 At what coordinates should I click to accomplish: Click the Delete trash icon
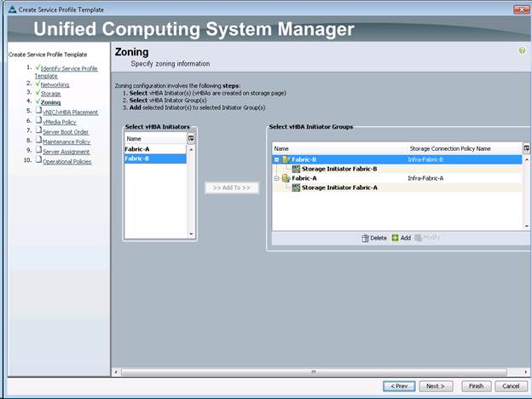pyautogui.click(x=365, y=238)
